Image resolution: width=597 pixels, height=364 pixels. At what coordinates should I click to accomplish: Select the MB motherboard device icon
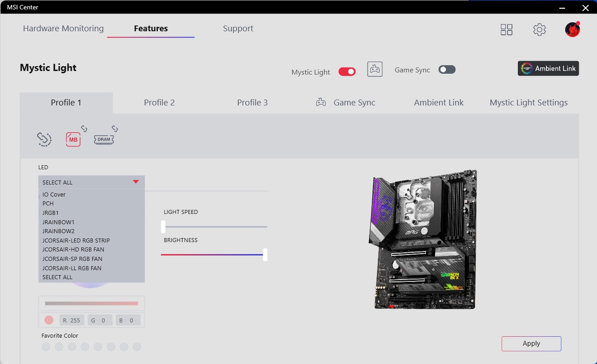pos(73,139)
